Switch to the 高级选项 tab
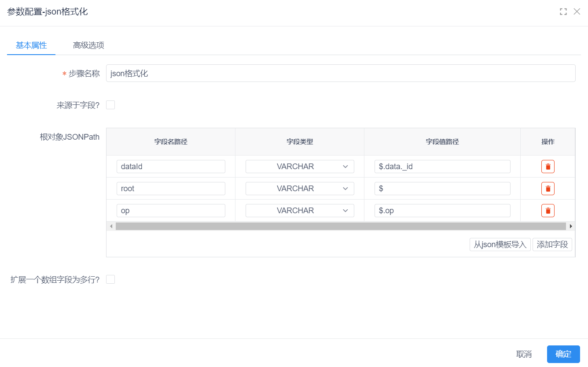The height and width of the screenshot is (367, 588). (x=88, y=45)
